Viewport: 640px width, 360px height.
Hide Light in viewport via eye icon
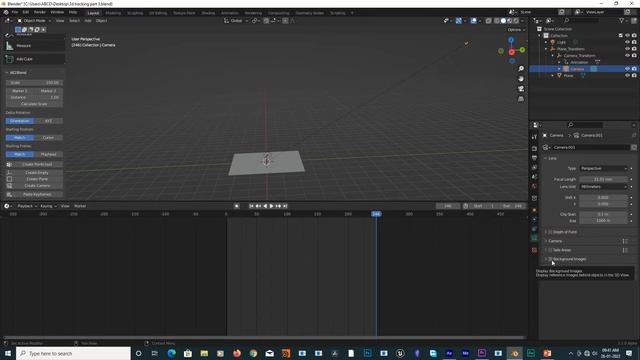click(627, 42)
